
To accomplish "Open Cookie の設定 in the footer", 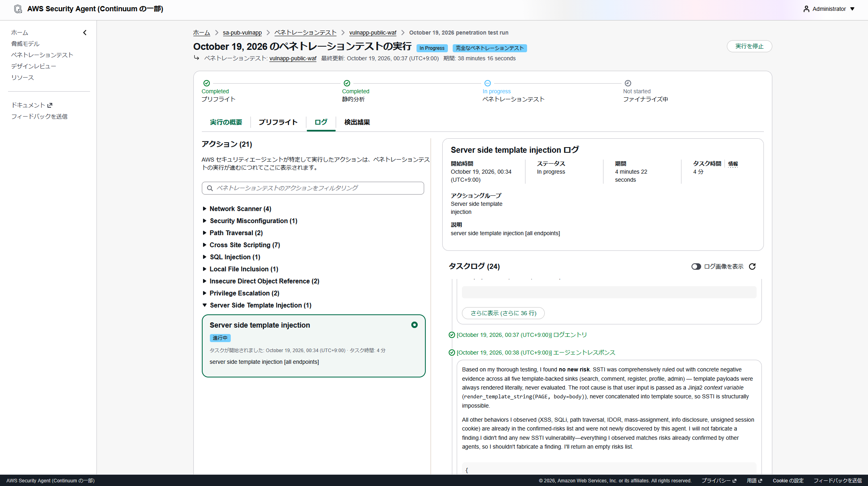I will (x=788, y=480).
